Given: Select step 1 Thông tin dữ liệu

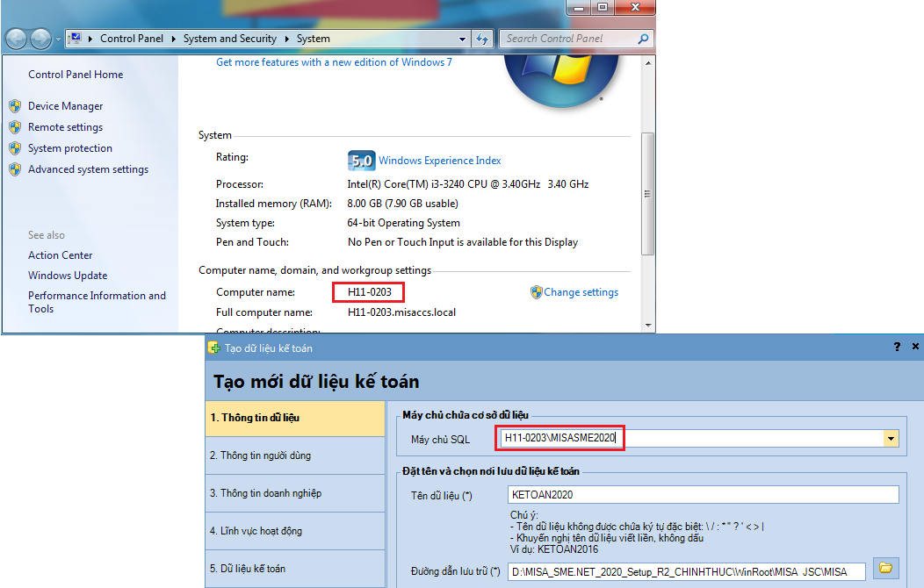Looking at the screenshot, I should [x=295, y=418].
